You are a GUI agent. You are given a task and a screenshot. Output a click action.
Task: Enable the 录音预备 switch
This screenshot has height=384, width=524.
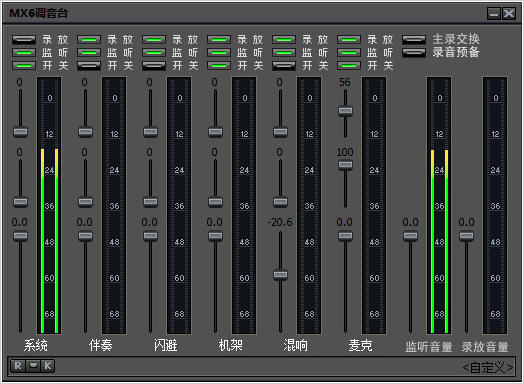414,52
